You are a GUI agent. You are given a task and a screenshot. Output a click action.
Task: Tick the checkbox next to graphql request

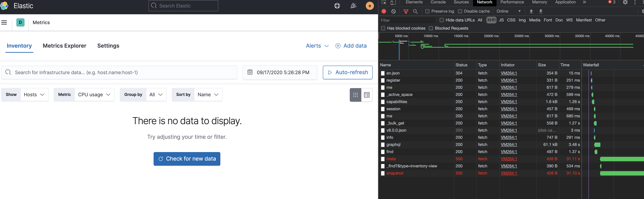382,145
